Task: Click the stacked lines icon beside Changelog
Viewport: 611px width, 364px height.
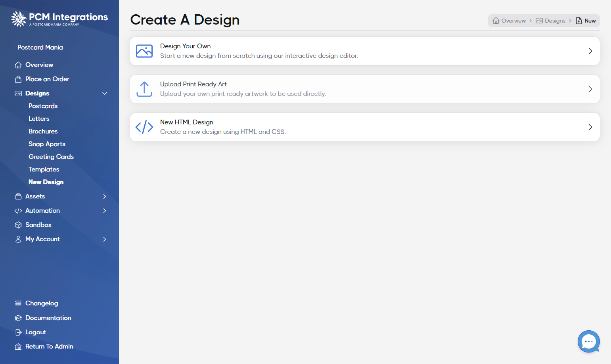Action: 18,303
